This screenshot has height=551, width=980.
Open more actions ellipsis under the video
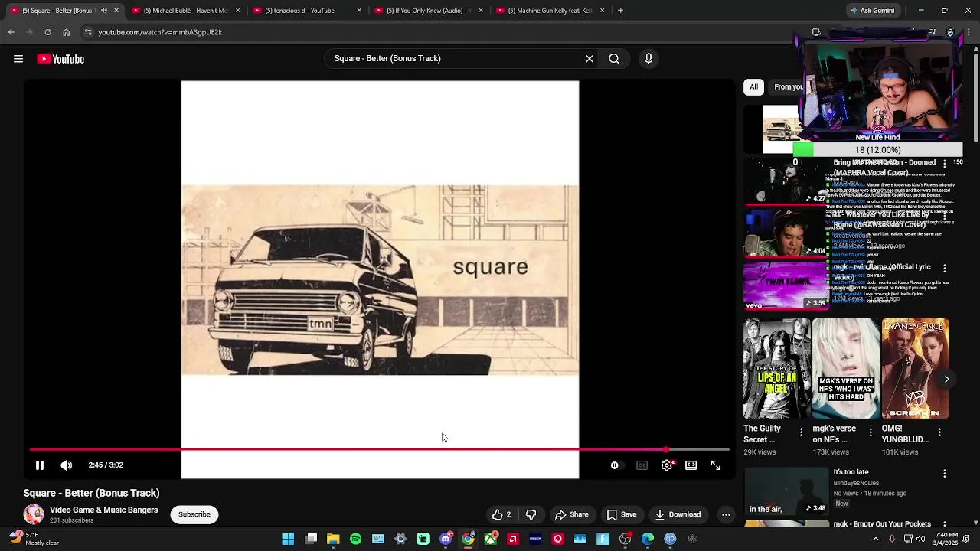click(726, 514)
